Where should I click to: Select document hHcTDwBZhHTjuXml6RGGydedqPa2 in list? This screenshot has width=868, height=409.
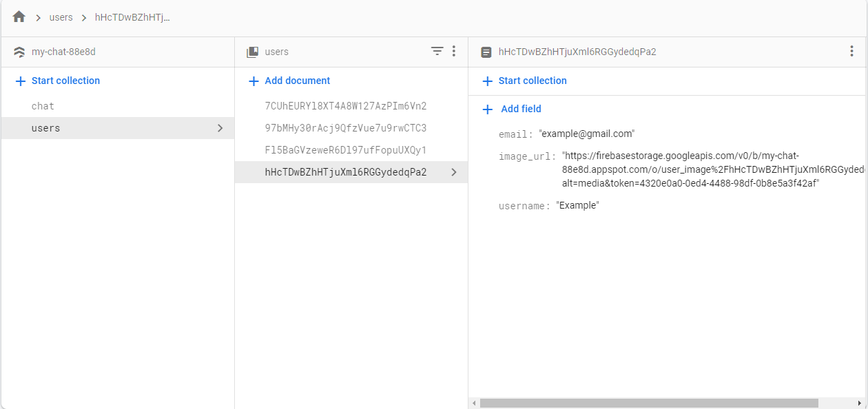coord(351,172)
